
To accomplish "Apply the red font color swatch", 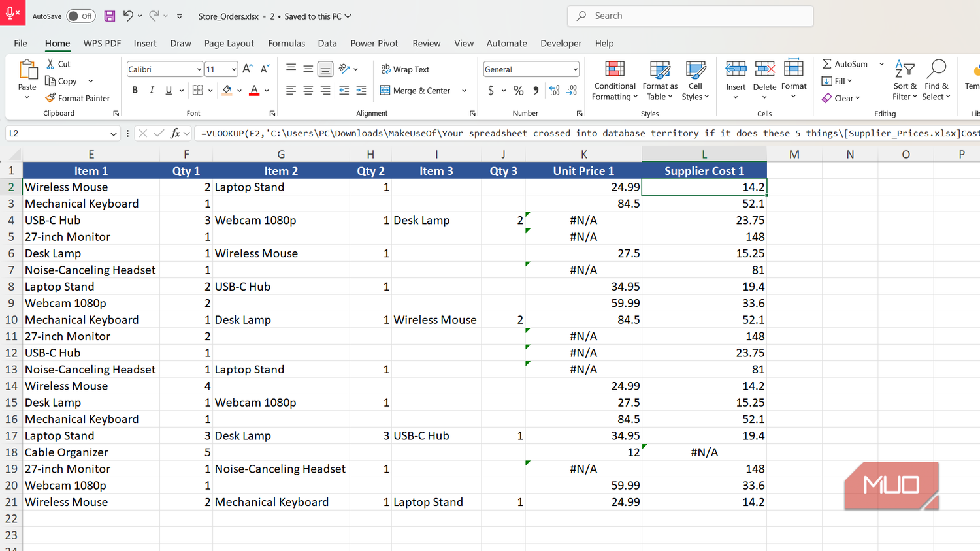I will click(254, 90).
